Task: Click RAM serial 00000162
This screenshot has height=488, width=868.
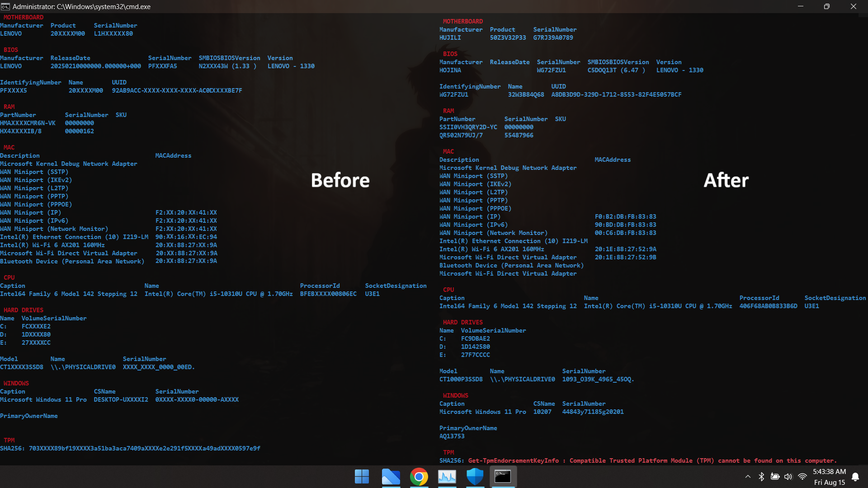Action: (x=80, y=131)
